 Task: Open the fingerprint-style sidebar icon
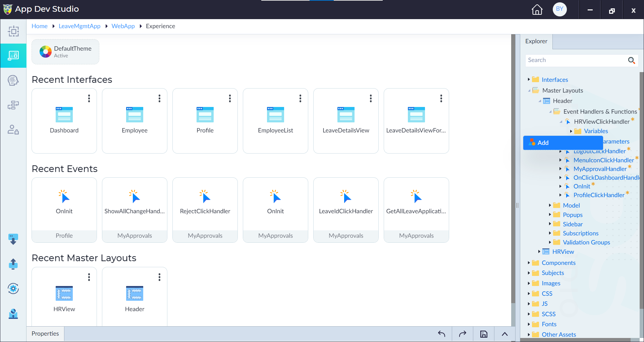click(x=13, y=80)
